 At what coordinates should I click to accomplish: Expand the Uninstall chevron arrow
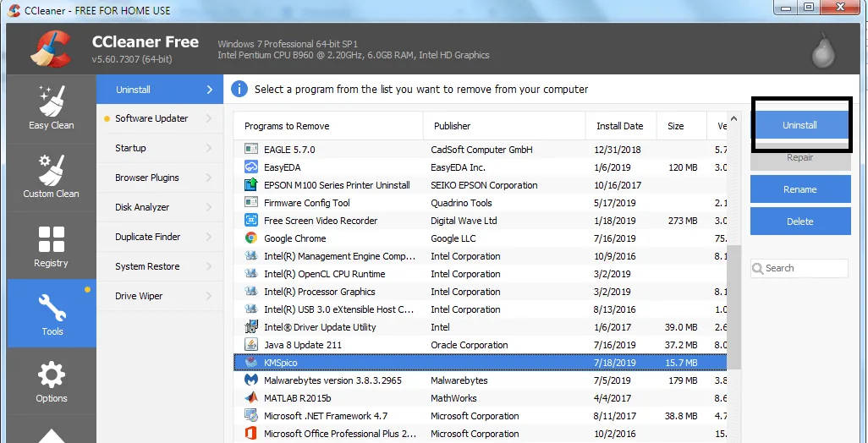(210, 90)
